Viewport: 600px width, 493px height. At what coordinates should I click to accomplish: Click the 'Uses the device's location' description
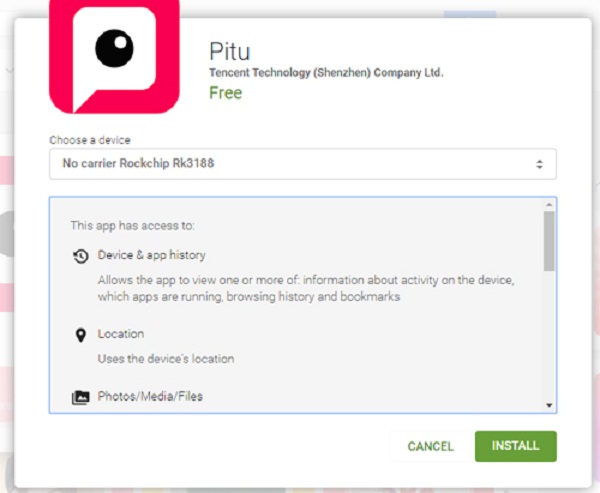[x=166, y=359]
